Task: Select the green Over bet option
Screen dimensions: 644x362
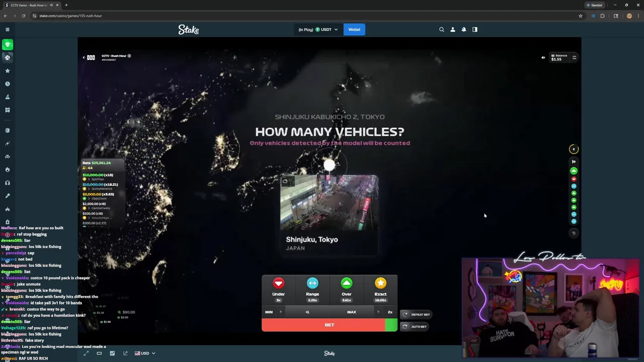Action: [x=347, y=290]
